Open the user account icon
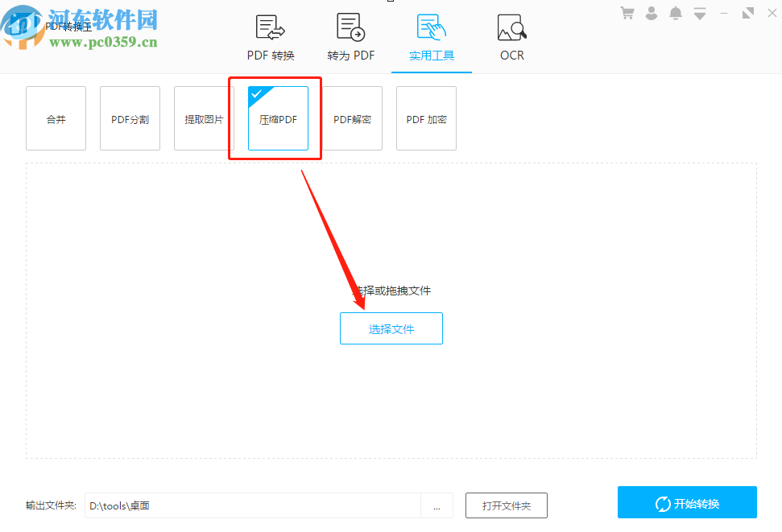The image size is (782, 532). [652, 14]
